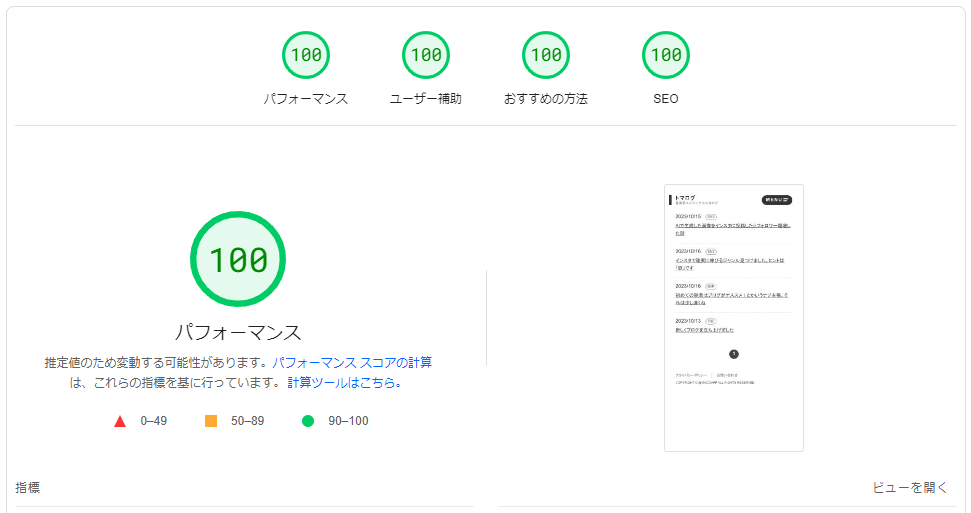Open the 計算ツールはこちら link
This screenshot has height=513, width=971.
[x=344, y=383]
